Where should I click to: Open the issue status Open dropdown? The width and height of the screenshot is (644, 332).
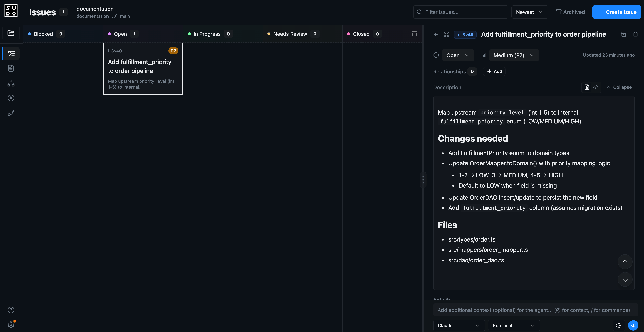point(458,55)
